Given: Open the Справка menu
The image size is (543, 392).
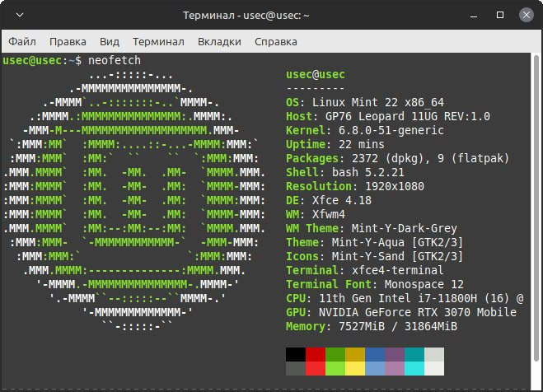Looking at the screenshot, I should tap(276, 41).
